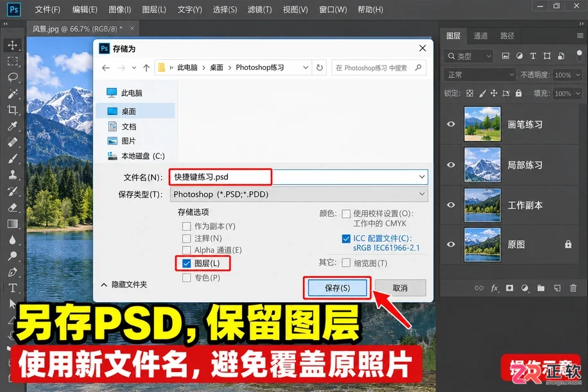Select the Blur tool

click(12, 240)
